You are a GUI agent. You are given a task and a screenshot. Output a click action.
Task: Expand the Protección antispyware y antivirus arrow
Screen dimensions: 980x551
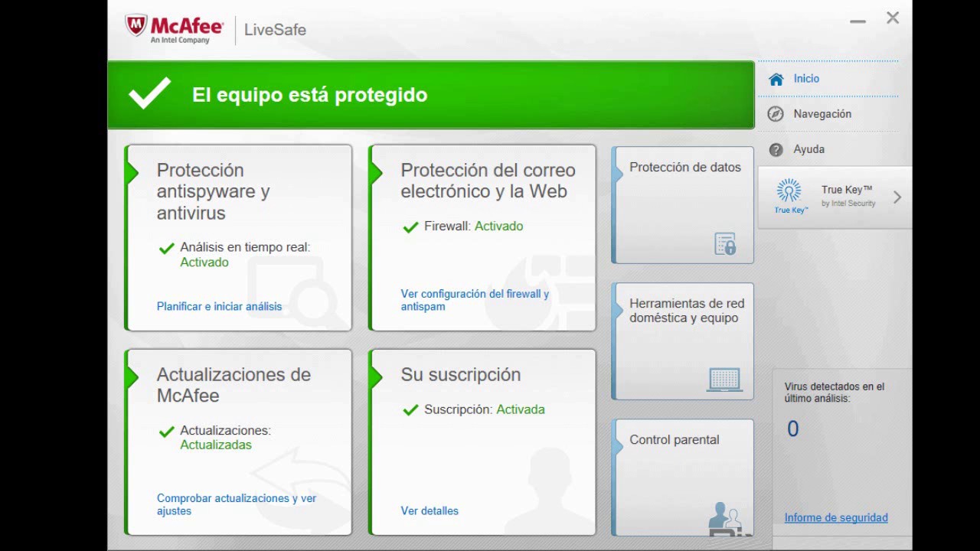pyautogui.click(x=132, y=172)
